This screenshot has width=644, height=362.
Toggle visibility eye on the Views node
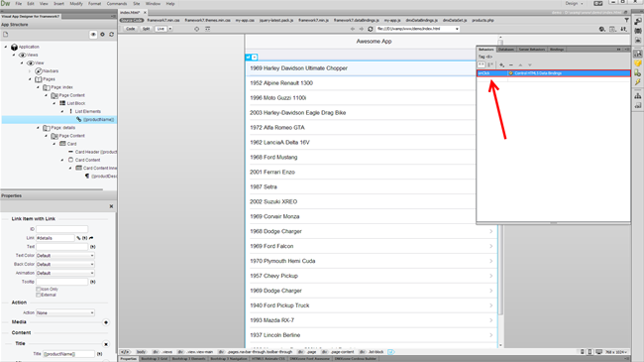tap(22, 55)
